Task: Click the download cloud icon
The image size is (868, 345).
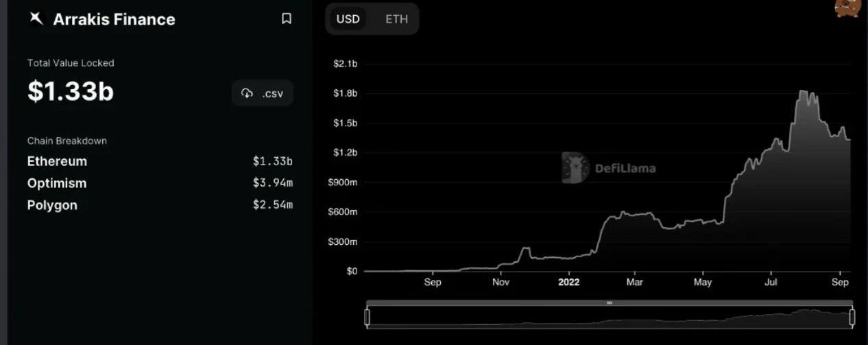Action: 248,93
